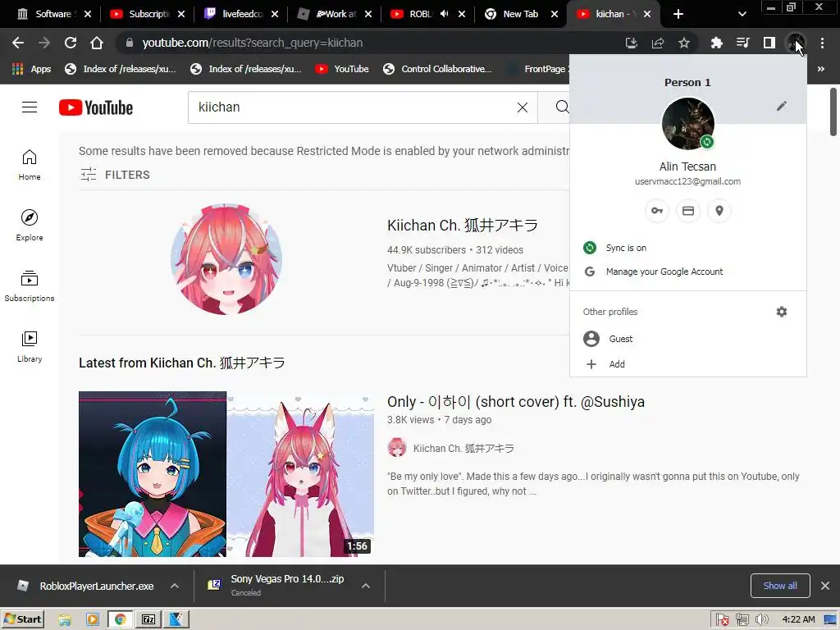Open Explore in the YouTube sidebar
This screenshot has height=630, width=840.
click(x=30, y=225)
